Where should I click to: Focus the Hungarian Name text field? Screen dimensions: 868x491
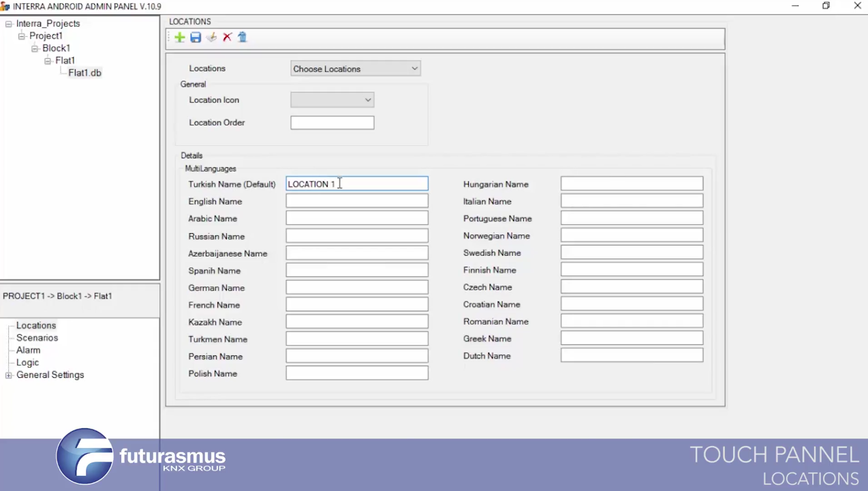(632, 184)
